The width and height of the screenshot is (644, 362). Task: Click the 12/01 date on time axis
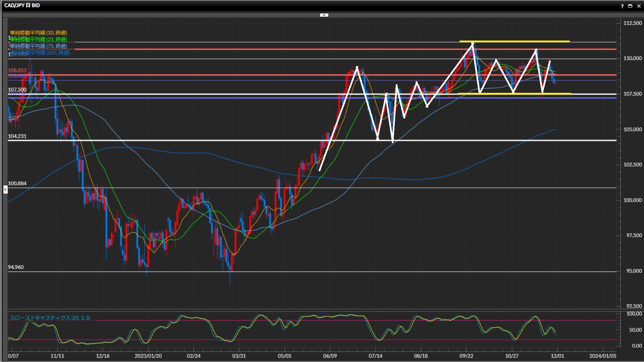[x=557, y=356]
